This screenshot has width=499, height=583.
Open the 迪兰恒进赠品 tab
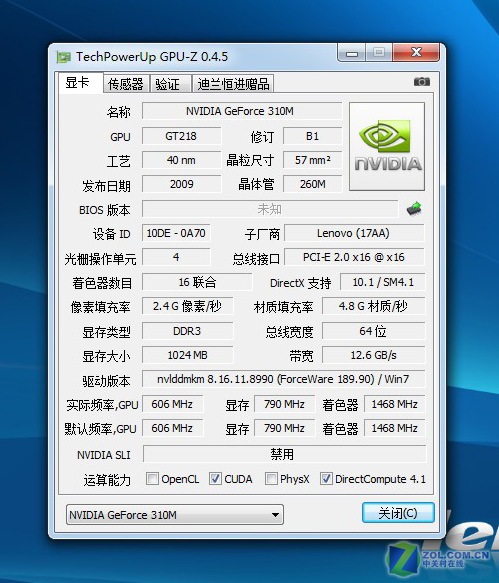(233, 84)
